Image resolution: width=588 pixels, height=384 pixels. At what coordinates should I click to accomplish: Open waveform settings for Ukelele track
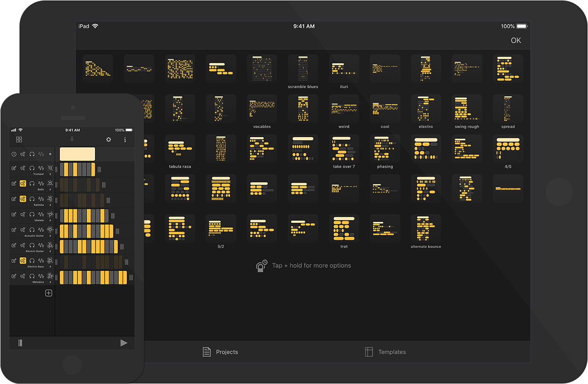41,214
